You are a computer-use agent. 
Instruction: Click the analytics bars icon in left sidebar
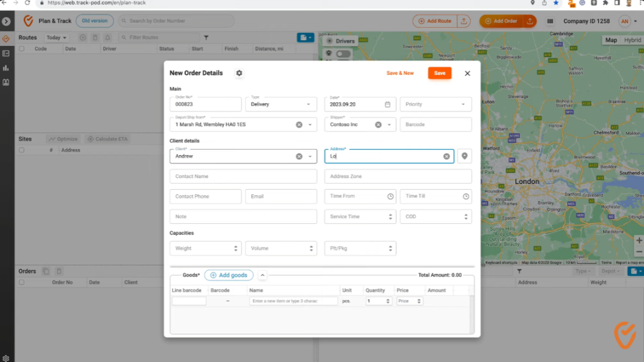tap(5, 69)
